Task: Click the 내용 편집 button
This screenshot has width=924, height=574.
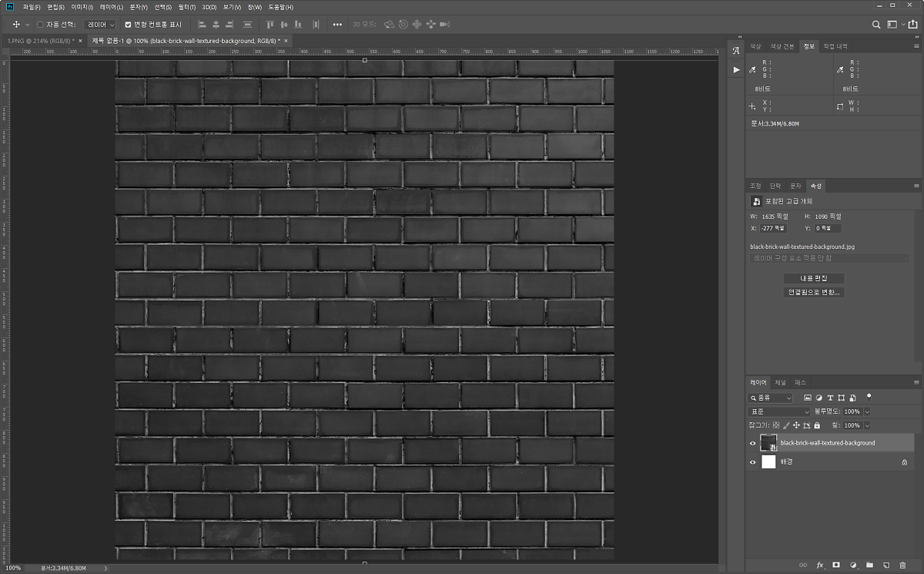Action: click(814, 278)
